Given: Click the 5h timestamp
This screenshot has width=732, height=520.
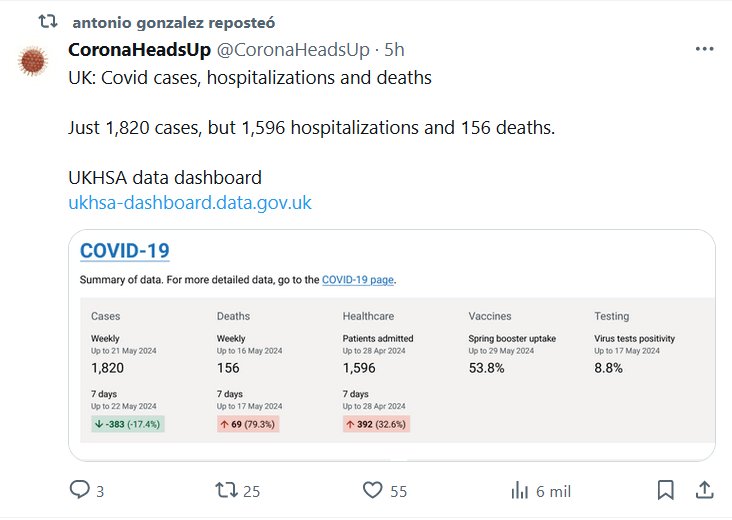Looking at the screenshot, I should click(x=395, y=50).
